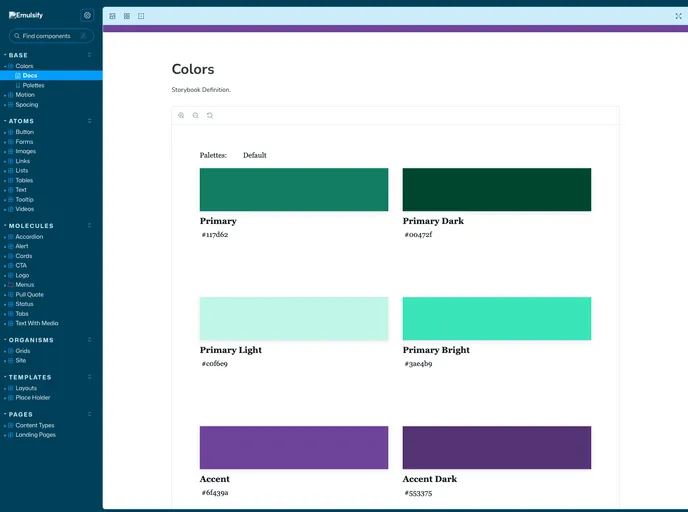
Task: Open the Storybook settings gear icon
Action: tap(87, 15)
